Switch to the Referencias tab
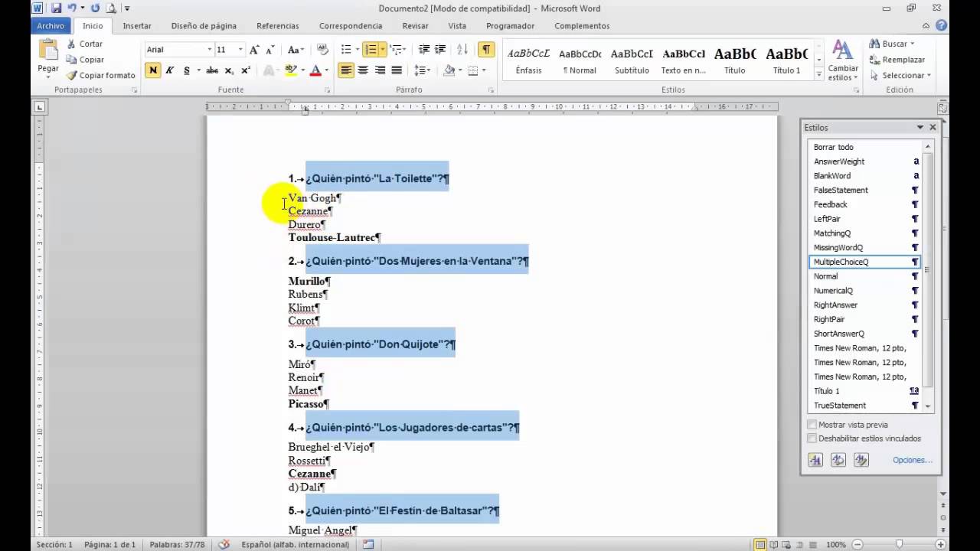The width and height of the screenshot is (980, 551). click(278, 26)
